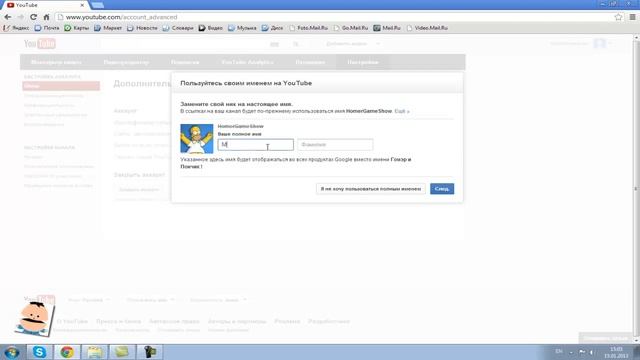Open the Музыка bookmark
This screenshot has height=360, width=640.
[x=242, y=28]
